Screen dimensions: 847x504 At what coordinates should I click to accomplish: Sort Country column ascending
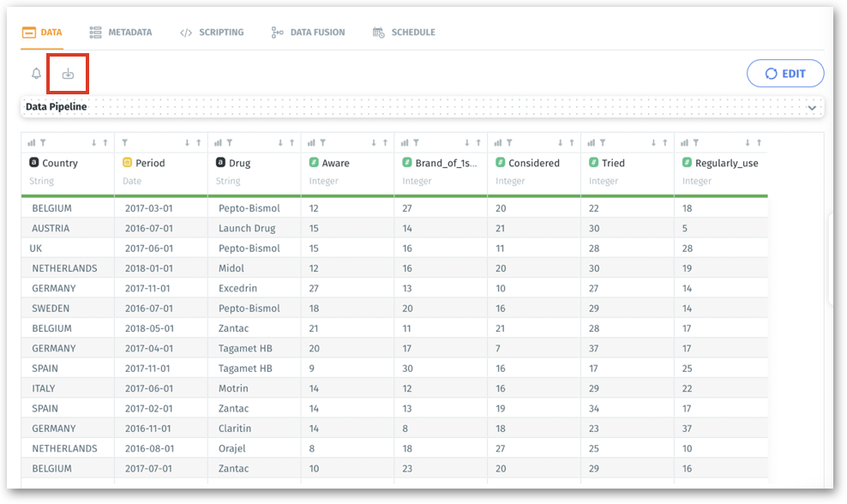point(105,142)
